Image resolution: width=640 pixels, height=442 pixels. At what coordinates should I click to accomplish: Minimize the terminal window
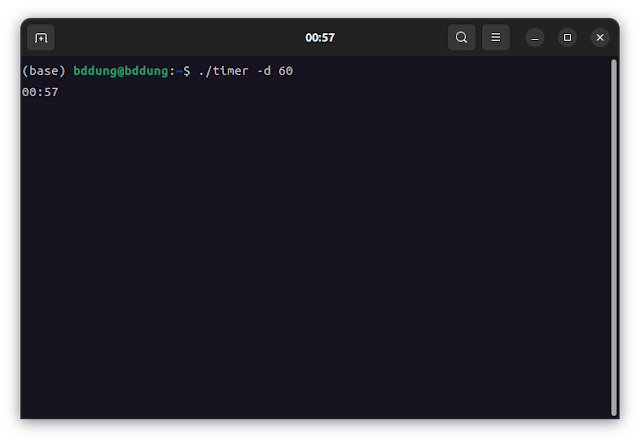point(535,38)
